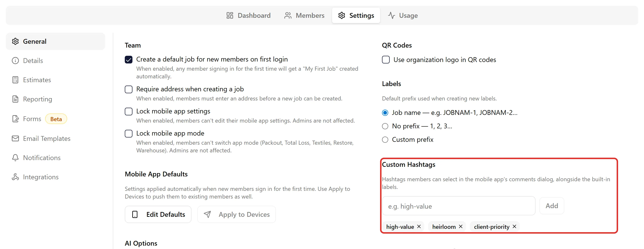Click the Email Templates envelope icon
Image resolution: width=644 pixels, height=249 pixels.
16,138
